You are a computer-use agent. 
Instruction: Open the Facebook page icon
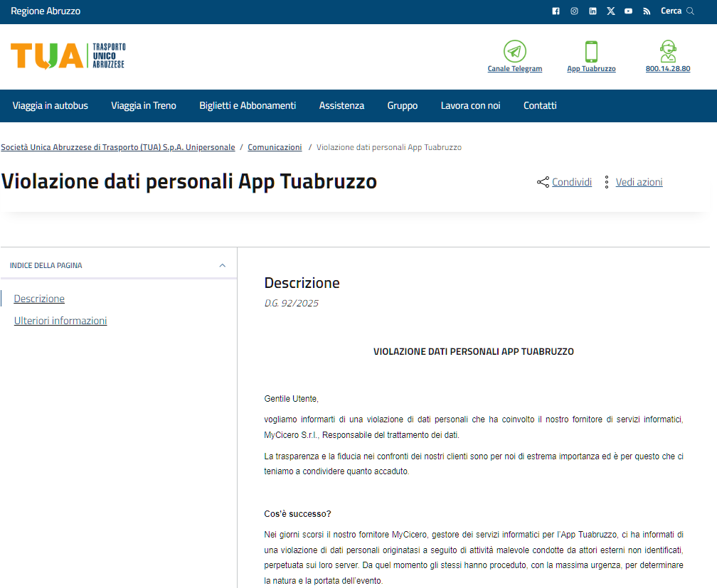(x=556, y=11)
